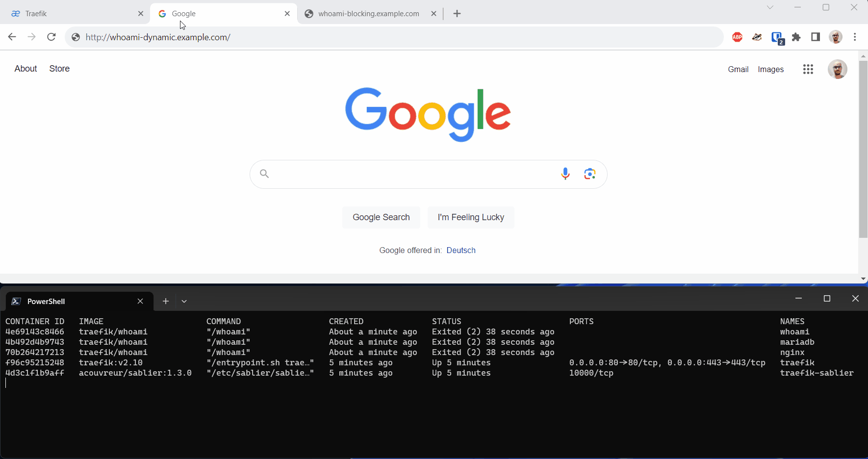Search by image with Google Lens

coord(590,174)
